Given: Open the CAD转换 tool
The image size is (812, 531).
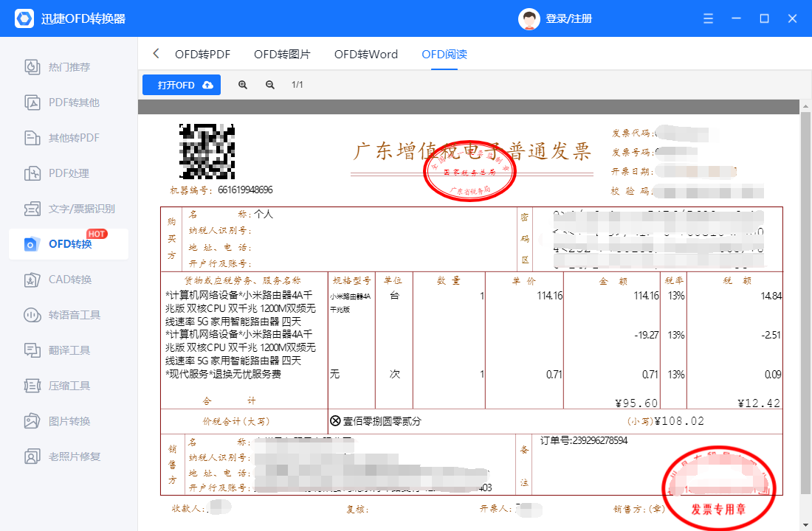Looking at the screenshot, I should [67, 280].
